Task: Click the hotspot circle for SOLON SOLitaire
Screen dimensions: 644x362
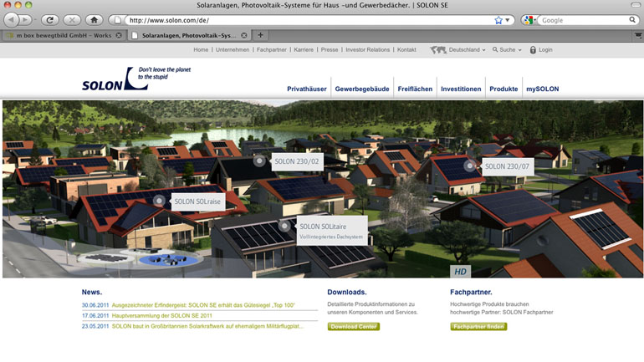Action: click(x=284, y=226)
